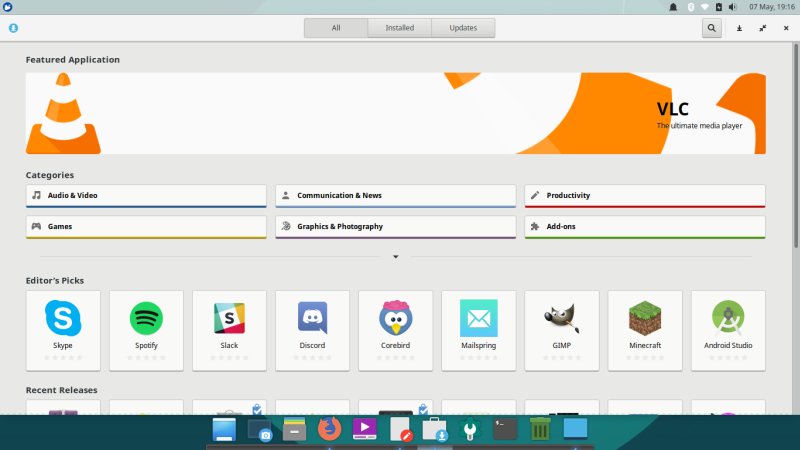Open the software installer bag icon in dock

pos(435,429)
